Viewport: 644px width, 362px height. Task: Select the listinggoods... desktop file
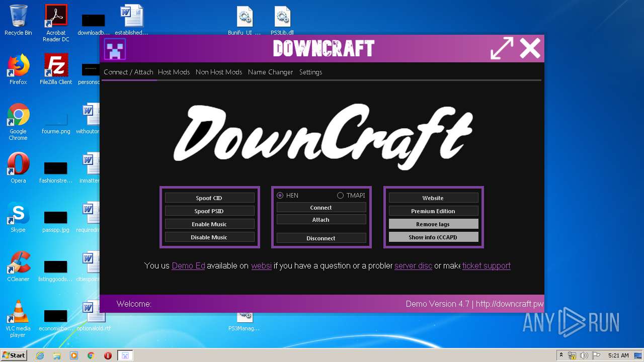pos(56,270)
